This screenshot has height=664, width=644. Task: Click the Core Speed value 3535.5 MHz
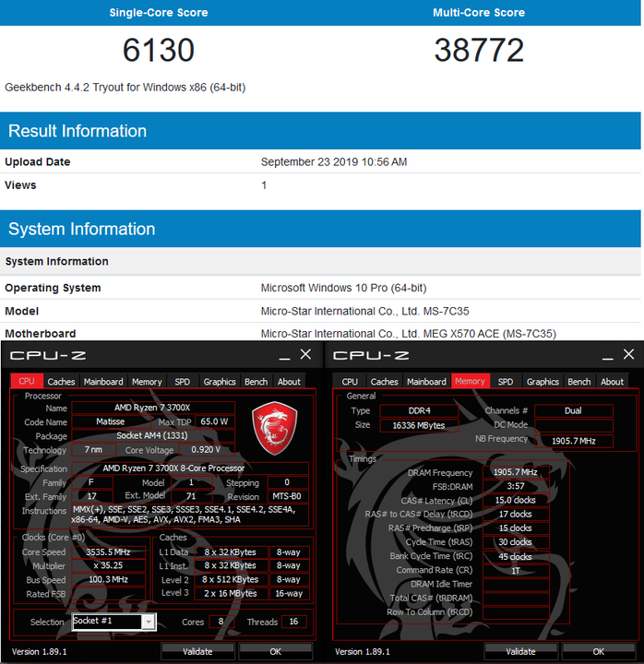point(109,552)
